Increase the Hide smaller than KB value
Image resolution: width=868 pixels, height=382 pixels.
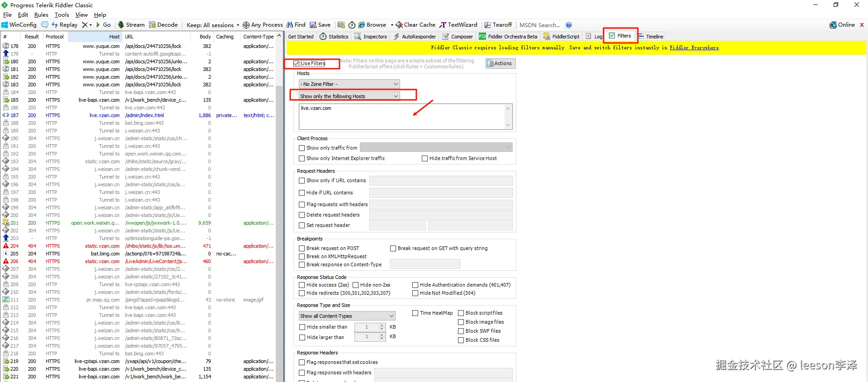tap(382, 325)
